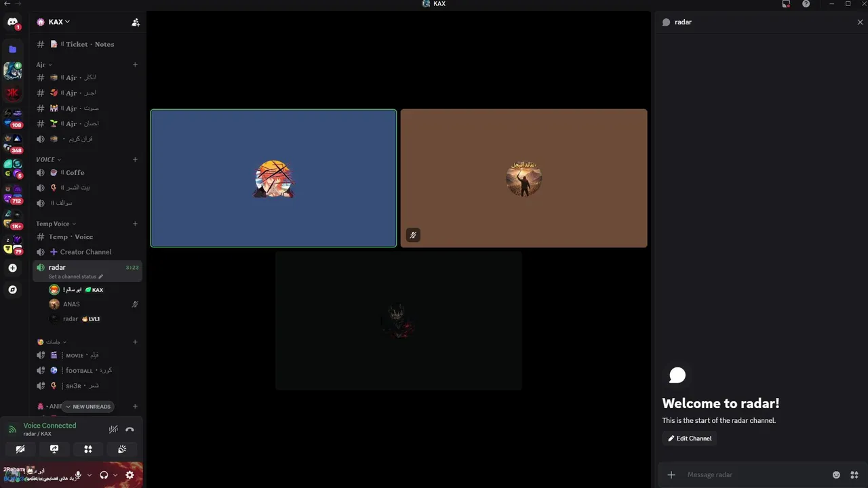Click Help question mark icon in title bar
This screenshot has height=488, width=868.
coord(806,4)
